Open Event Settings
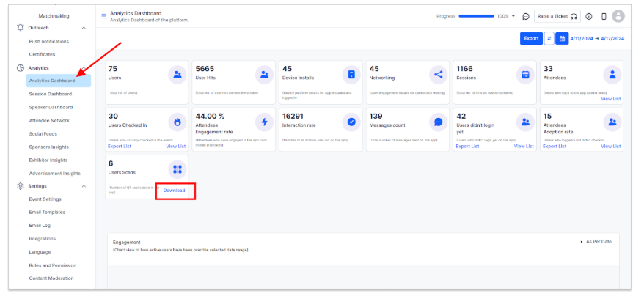644x299 pixels. coord(45,199)
